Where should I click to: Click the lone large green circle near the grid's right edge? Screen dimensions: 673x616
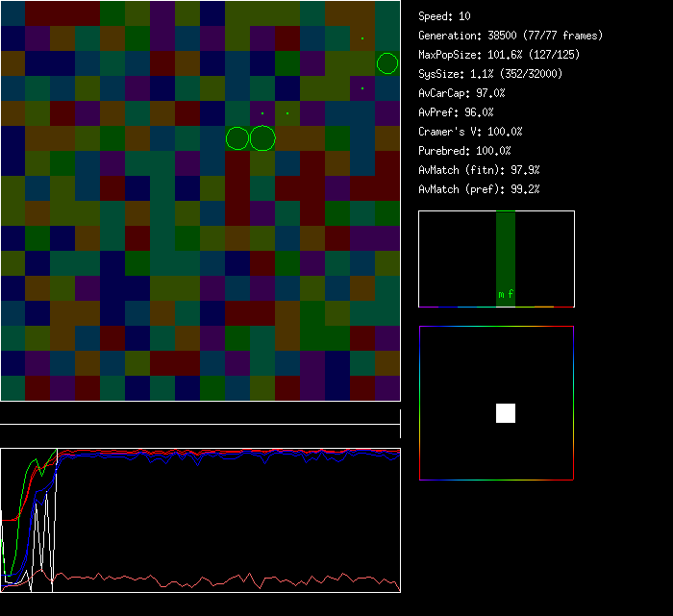coord(387,63)
